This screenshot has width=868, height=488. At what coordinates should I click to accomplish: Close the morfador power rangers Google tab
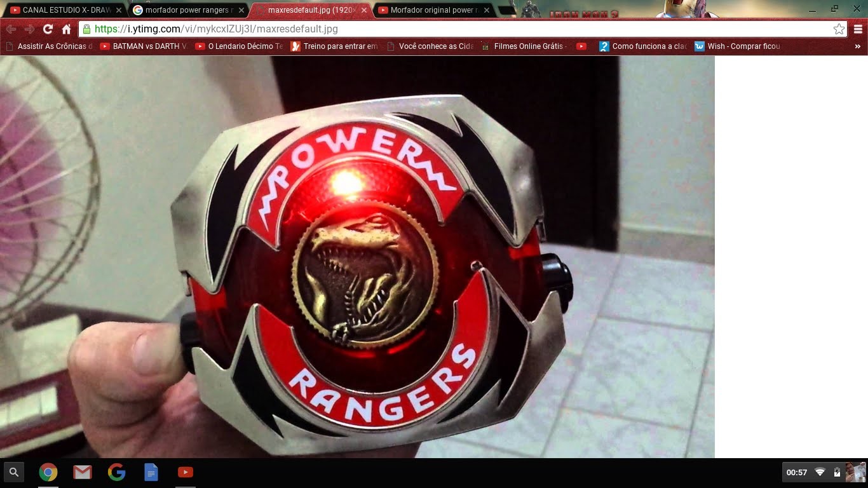tap(241, 10)
